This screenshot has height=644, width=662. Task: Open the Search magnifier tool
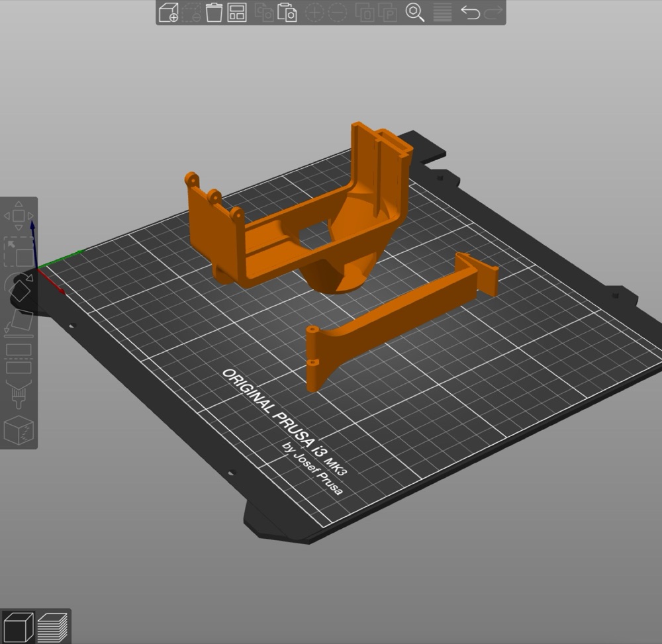[414, 12]
